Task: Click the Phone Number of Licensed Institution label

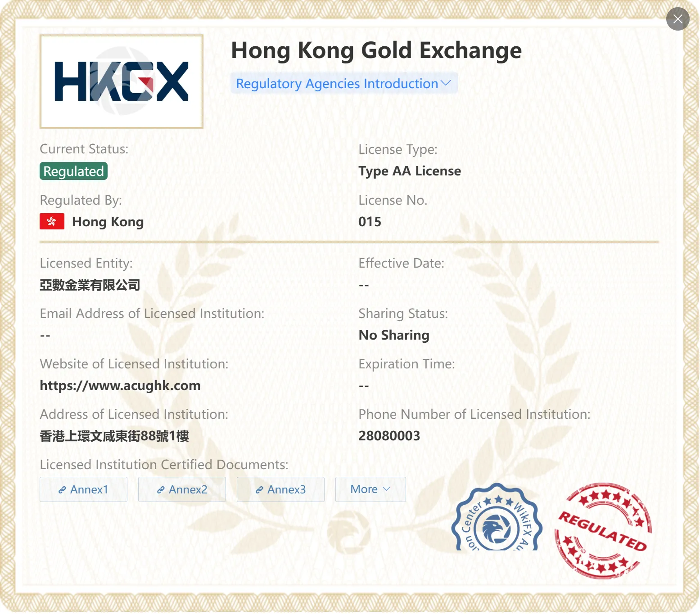Action: (x=474, y=414)
